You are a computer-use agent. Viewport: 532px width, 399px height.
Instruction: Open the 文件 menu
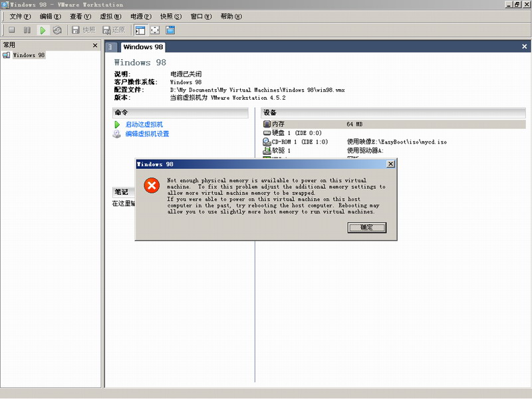pos(20,16)
